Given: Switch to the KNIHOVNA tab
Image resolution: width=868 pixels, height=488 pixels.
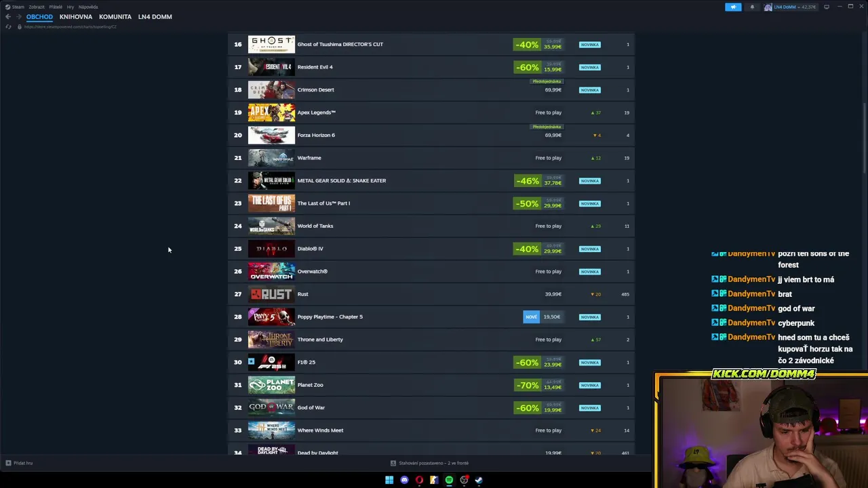Looking at the screenshot, I should tap(76, 17).
